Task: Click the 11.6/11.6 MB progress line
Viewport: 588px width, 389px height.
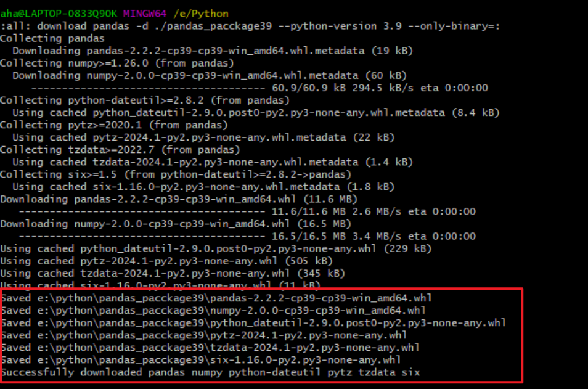Action: (247, 212)
